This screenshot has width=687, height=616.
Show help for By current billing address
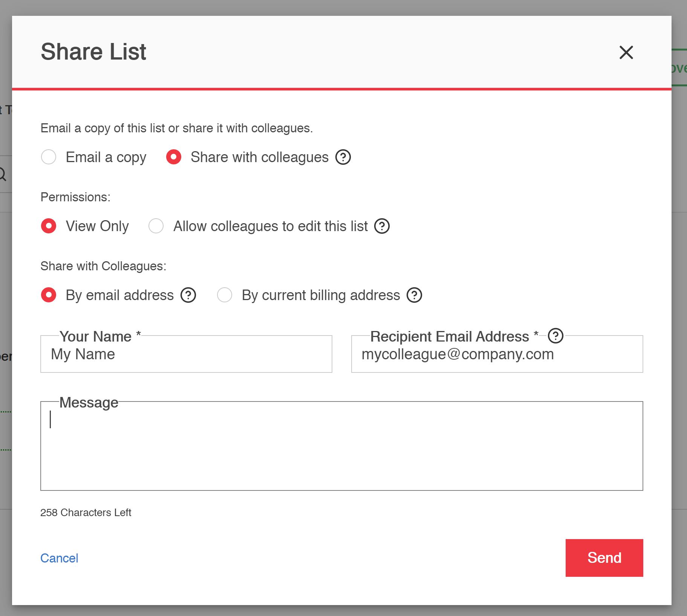[x=414, y=295]
